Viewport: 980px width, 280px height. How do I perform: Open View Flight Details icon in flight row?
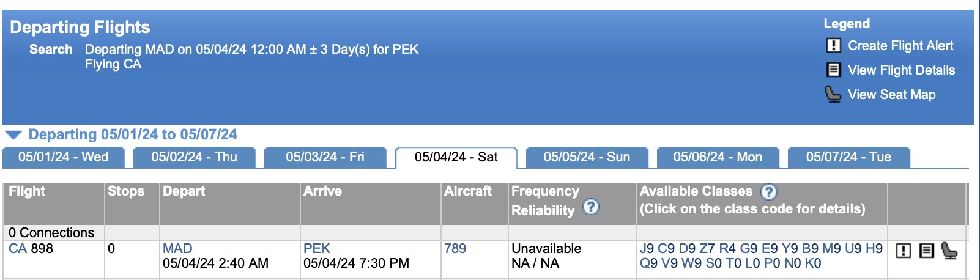[x=927, y=251]
